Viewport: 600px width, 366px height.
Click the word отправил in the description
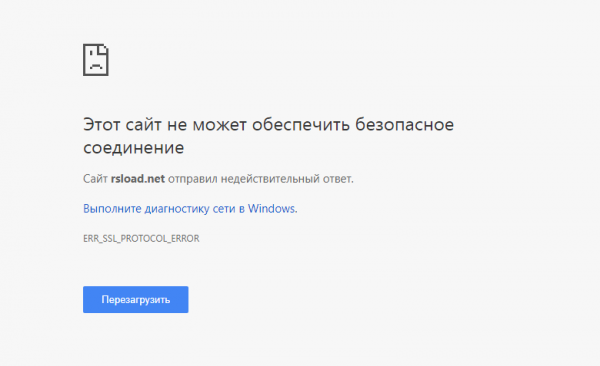[193, 179]
